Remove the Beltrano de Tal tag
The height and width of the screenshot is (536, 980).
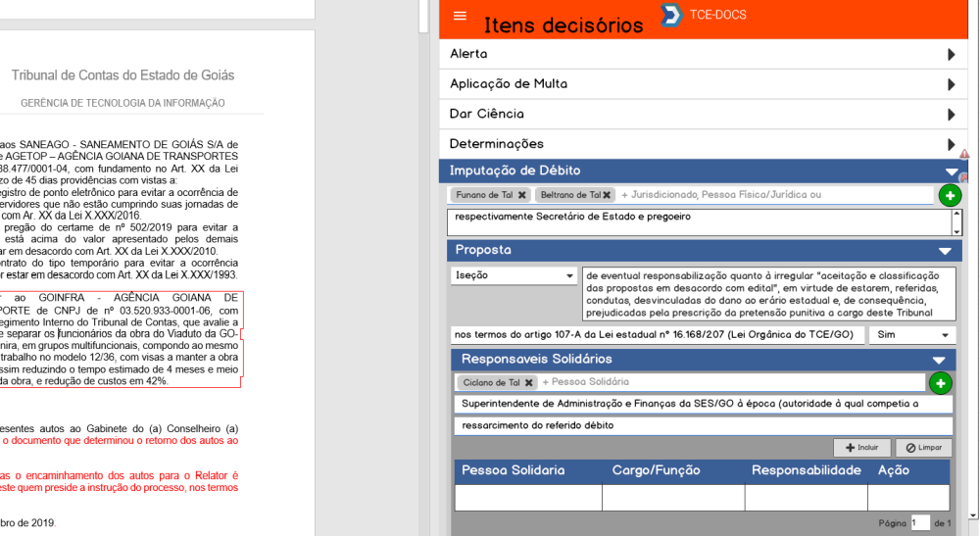(x=607, y=195)
